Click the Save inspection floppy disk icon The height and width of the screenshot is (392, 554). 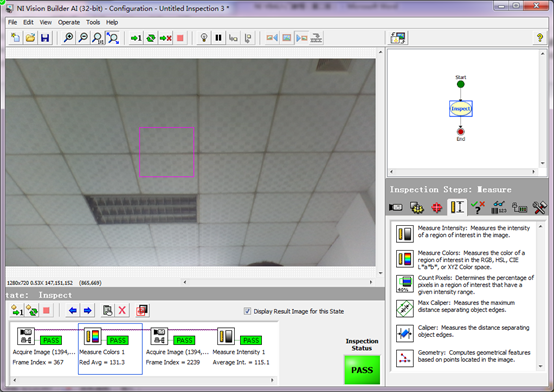click(x=45, y=38)
